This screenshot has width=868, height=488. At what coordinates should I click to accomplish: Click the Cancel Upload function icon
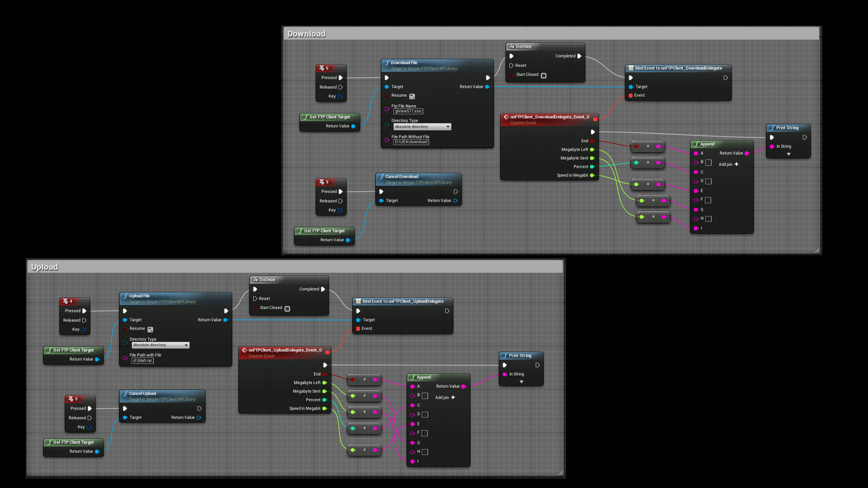point(125,394)
